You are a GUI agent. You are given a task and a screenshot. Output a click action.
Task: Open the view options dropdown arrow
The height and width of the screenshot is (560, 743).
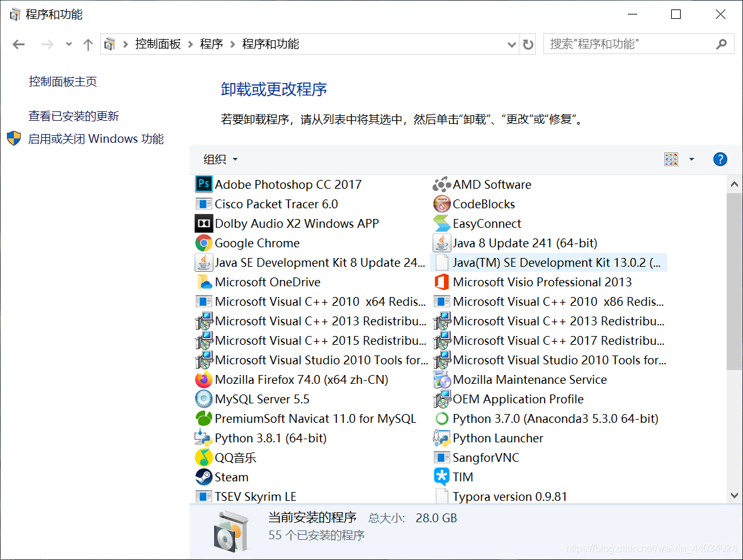(691, 160)
